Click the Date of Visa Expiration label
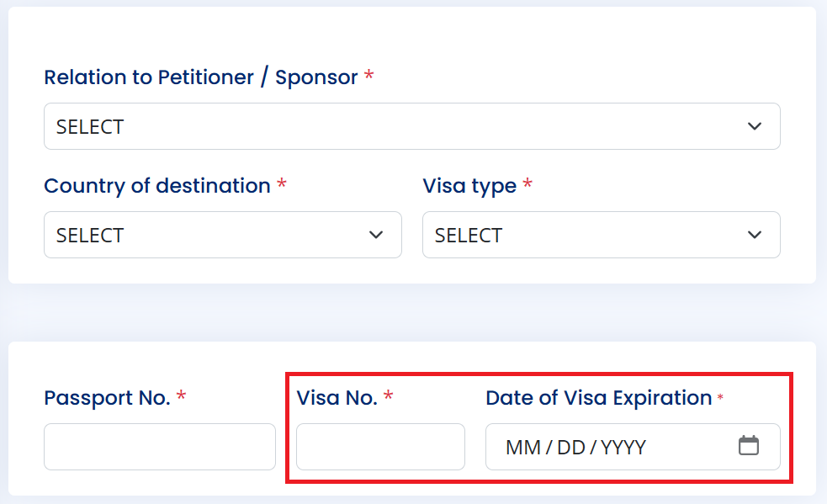The height and width of the screenshot is (504, 827). (x=599, y=398)
